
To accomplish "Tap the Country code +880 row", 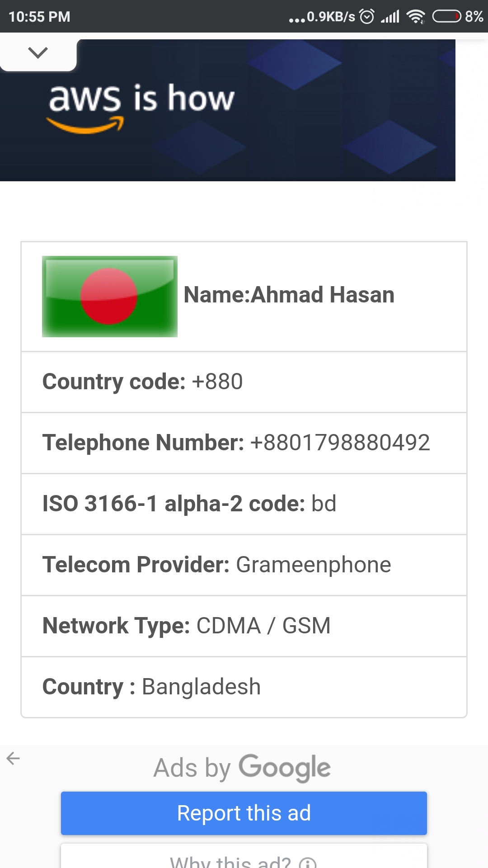I will coord(244,382).
